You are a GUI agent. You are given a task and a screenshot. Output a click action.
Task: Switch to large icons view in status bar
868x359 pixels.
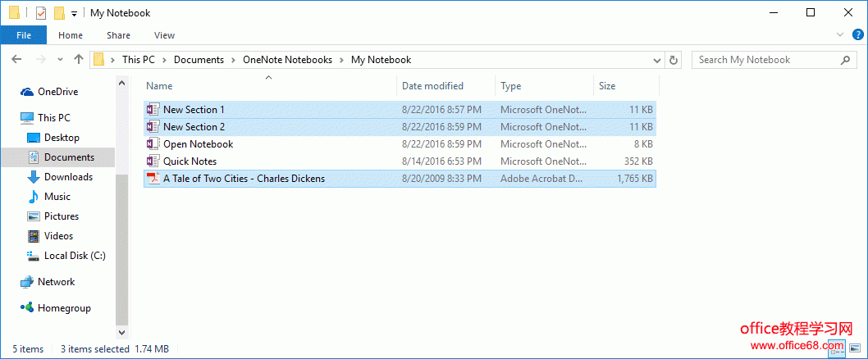coord(855,349)
